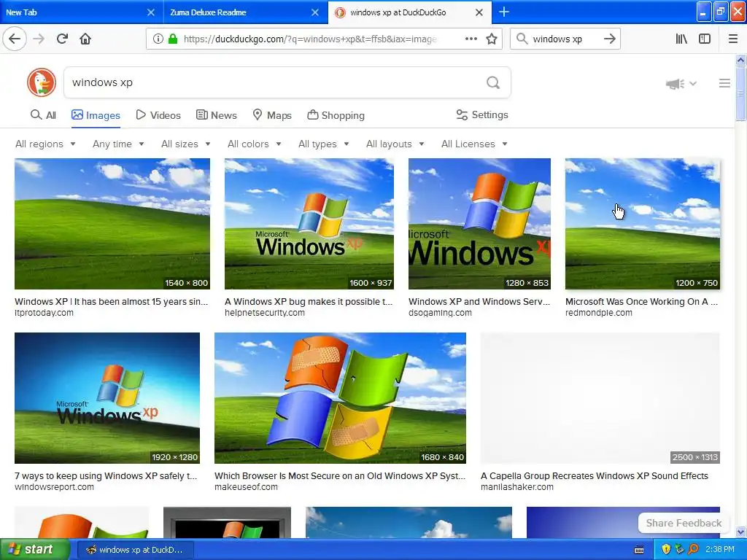Open the Windows Start menu
747x560 pixels.
[x=34, y=549]
